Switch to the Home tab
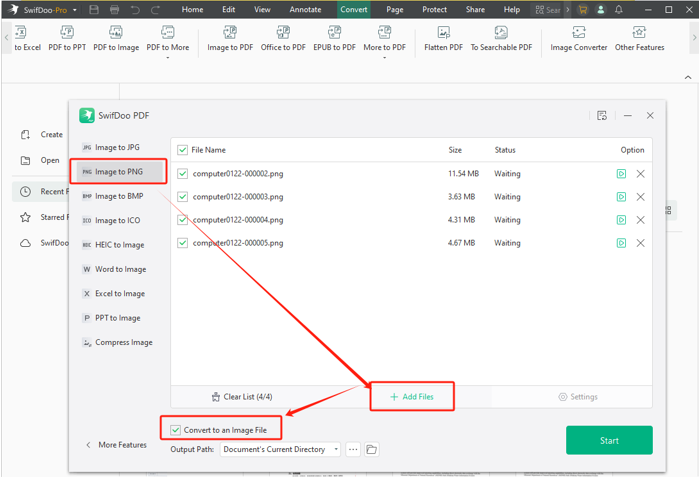Screen dimensions: 699x477 (x=192, y=9)
